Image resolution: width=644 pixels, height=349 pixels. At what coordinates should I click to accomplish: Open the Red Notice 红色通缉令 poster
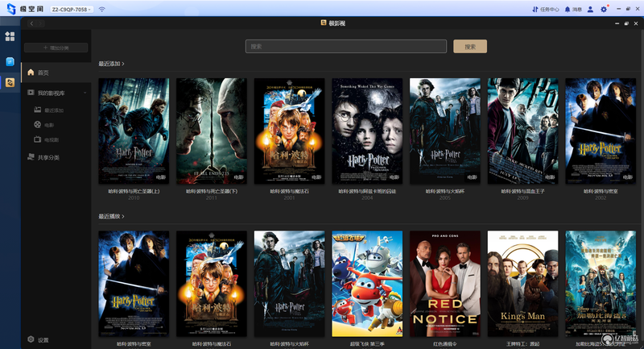coord(445,284)
